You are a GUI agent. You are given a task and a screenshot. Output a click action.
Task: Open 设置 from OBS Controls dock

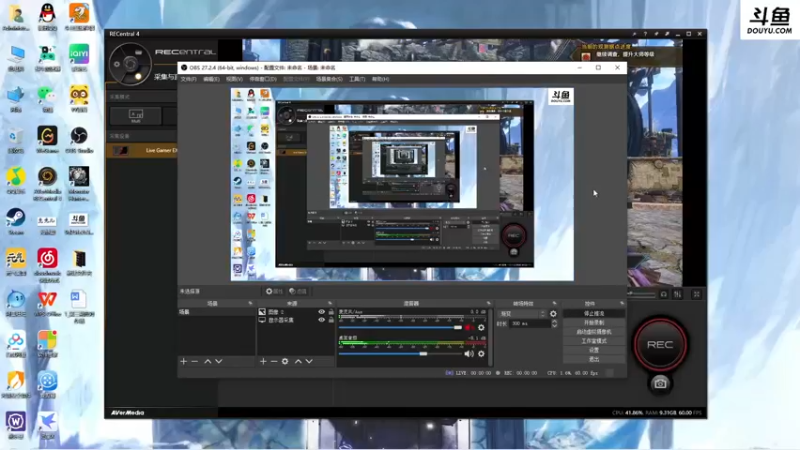click(x=594, y=350)
